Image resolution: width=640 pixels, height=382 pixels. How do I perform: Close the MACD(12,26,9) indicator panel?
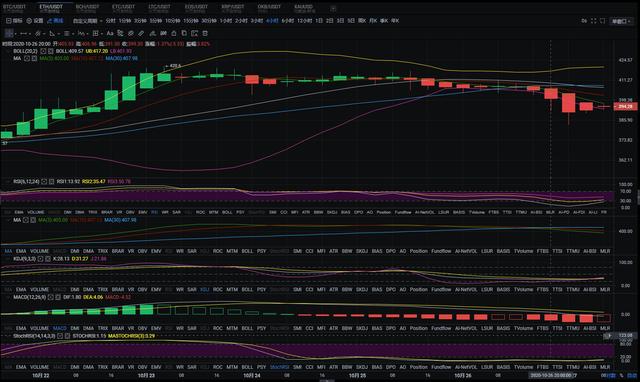pyautogui.click(x=58, y=297)
